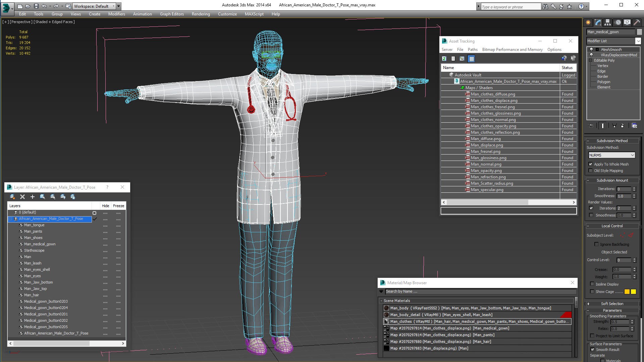Image resolution: width=644 pixels, height=362 pixels.
Task: Click Refresh icon in Asset Tracking
Action: click(444, 59)
